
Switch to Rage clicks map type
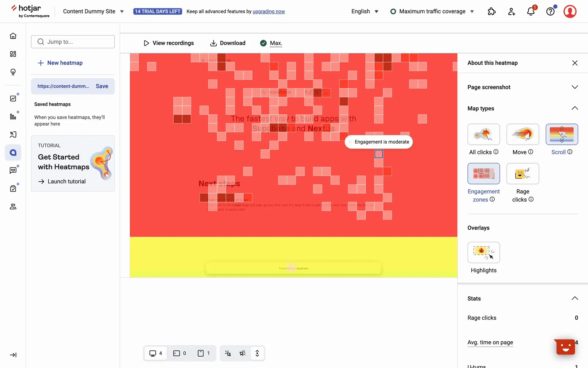pos(522,174)
